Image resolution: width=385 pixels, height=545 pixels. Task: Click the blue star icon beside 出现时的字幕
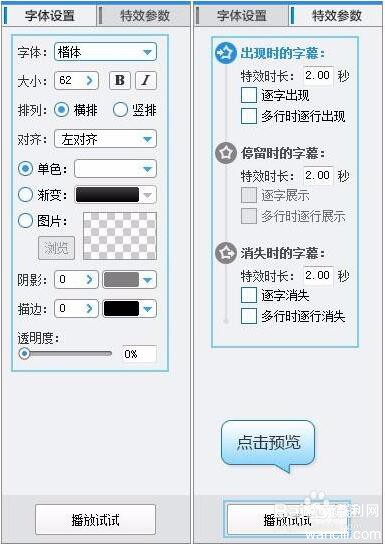[x=226, y=53]
